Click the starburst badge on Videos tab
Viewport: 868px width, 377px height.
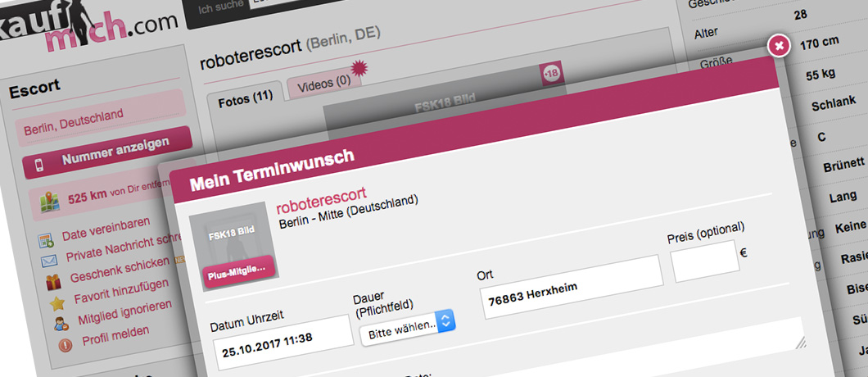click(x=359, y=68)
